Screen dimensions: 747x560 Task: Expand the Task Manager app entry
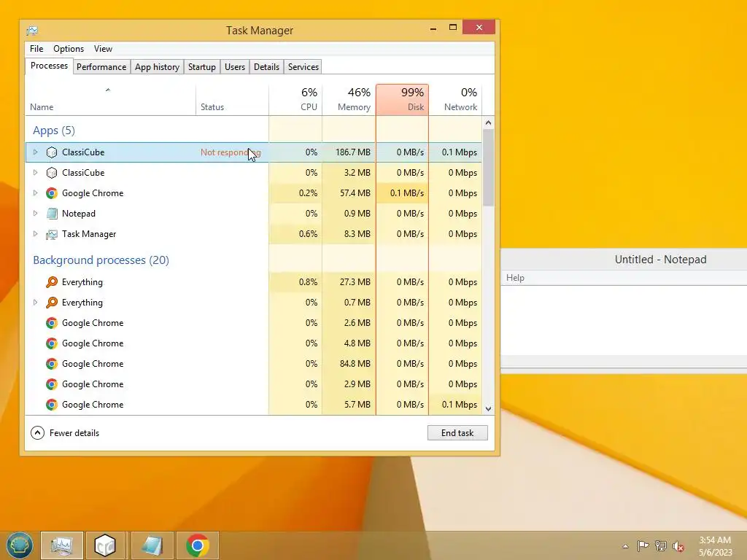[x=35, y=234]
